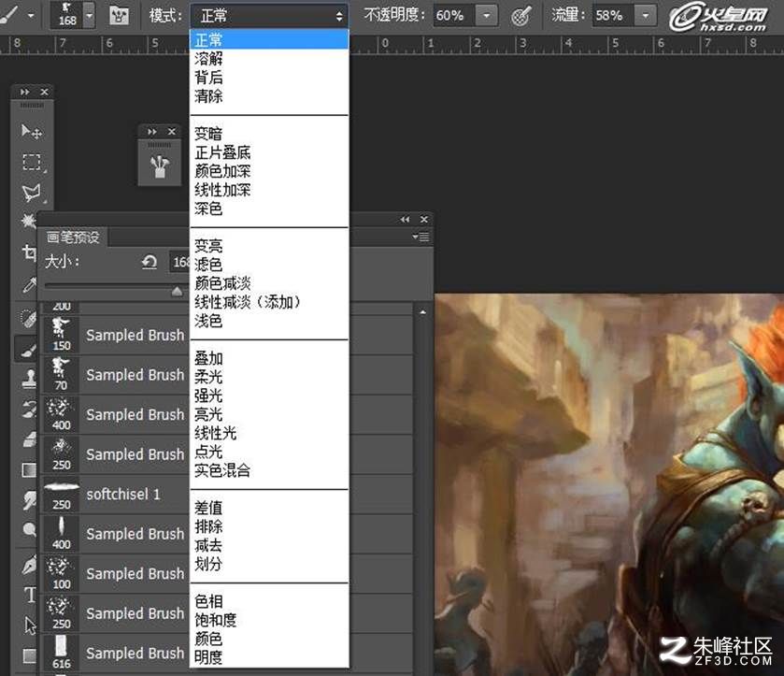Choose 溶解 blend mode
Screen dimensions: 784x676
(x=269, y=59)
